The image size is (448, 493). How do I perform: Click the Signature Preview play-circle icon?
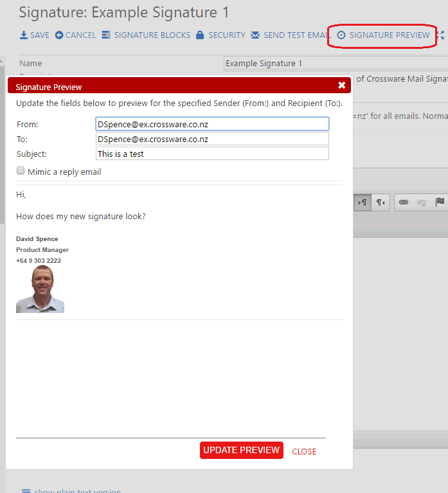341,35
